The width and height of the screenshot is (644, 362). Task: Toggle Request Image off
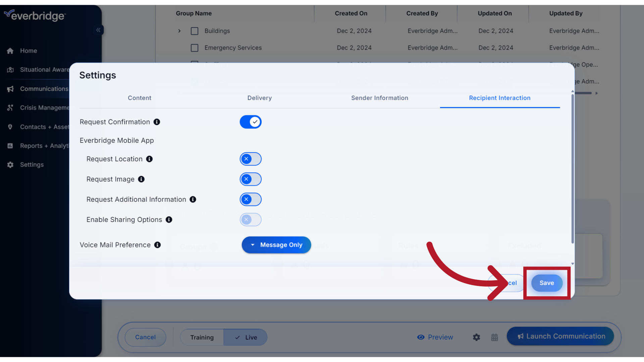tap(250, 179)
